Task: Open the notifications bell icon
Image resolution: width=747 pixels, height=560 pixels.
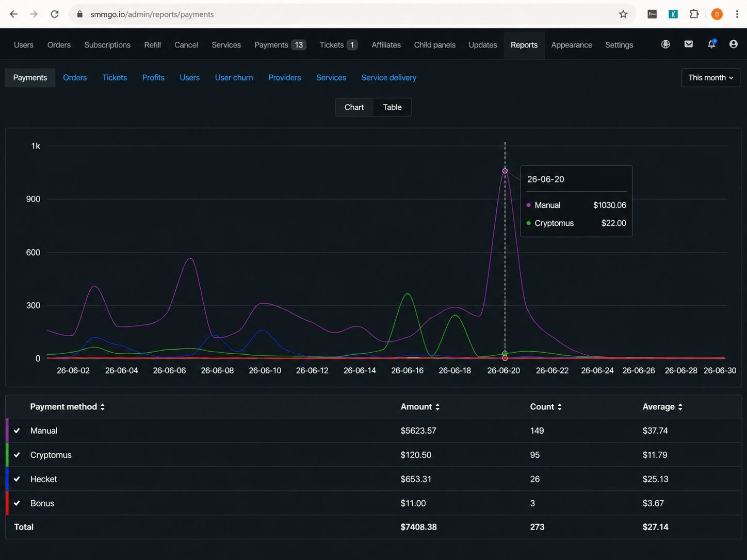Action: pyautogui.click(x=711, y=44)
